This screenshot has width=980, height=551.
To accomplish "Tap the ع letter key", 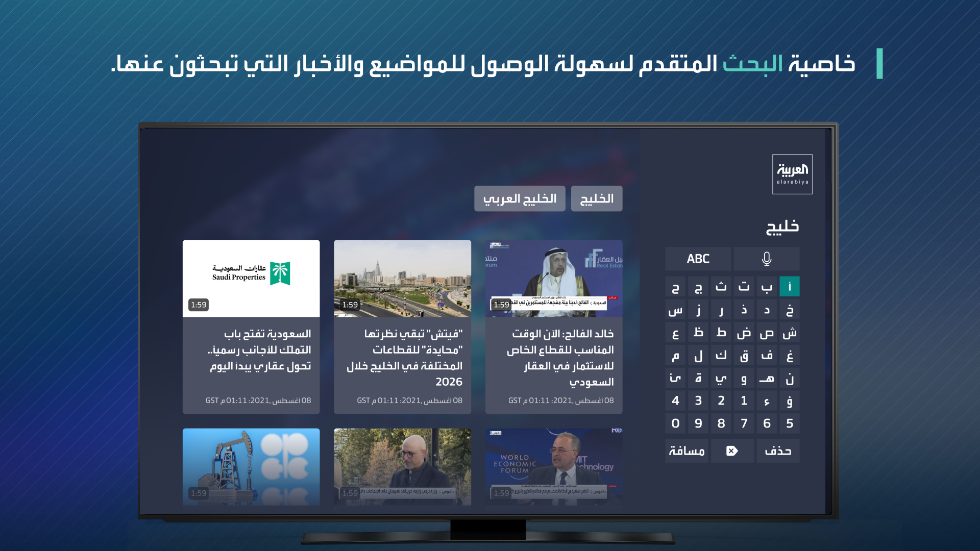I will coord(675,333).
